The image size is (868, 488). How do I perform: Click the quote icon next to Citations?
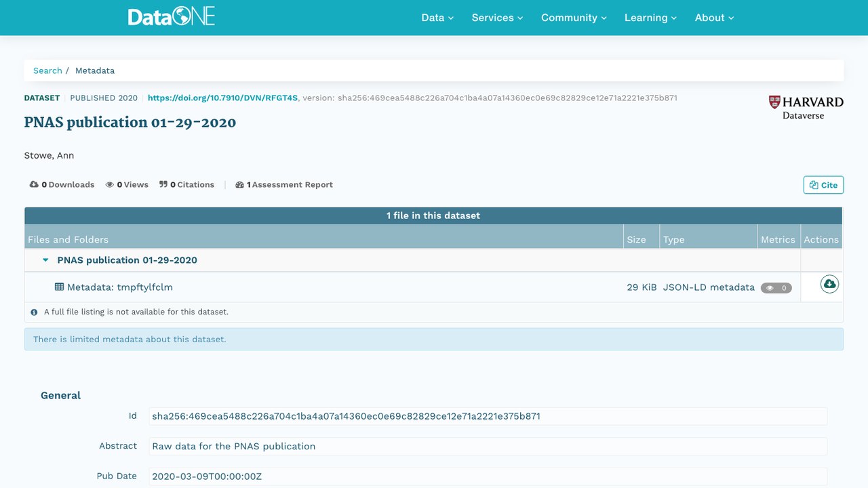[163, 184]
